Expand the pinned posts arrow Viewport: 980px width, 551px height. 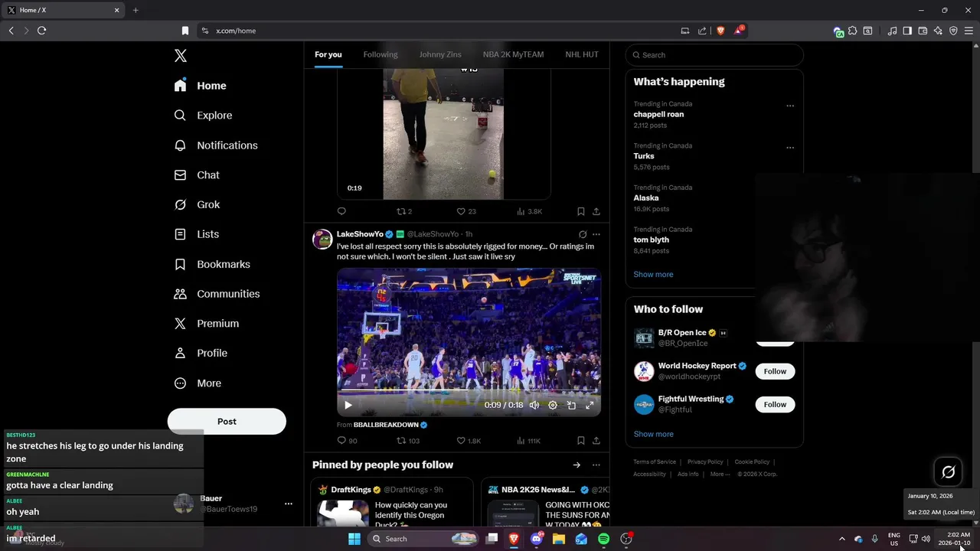pos(577,465)
